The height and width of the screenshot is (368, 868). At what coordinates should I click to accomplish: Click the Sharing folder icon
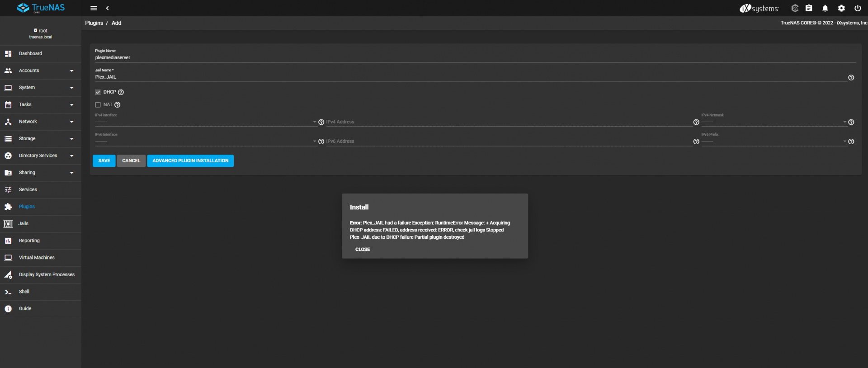[8, 173]
